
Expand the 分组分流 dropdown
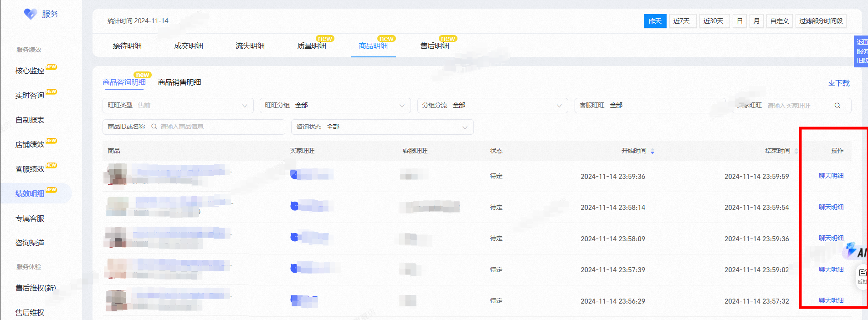493,106
